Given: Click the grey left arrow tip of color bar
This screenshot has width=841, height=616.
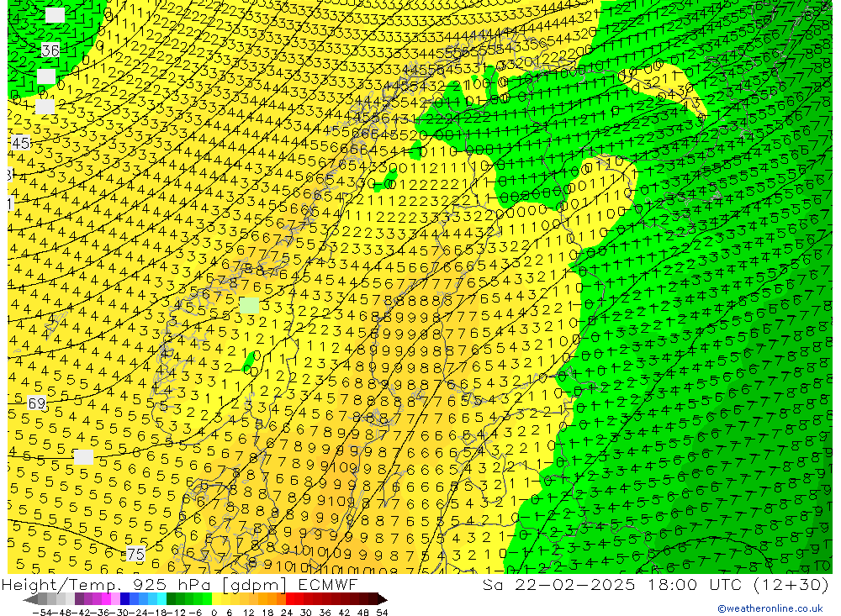Looking at the screenshot, I should click(29, 599).
